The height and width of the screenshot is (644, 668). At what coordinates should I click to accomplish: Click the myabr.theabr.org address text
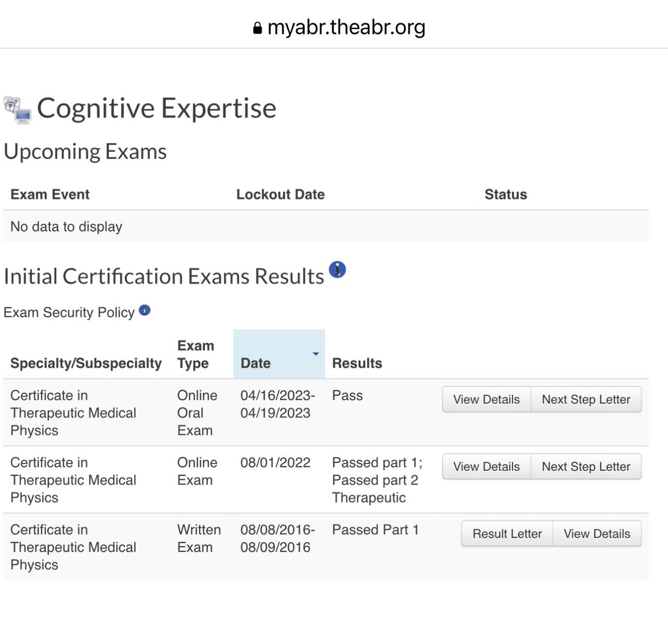tap(346, 27)
